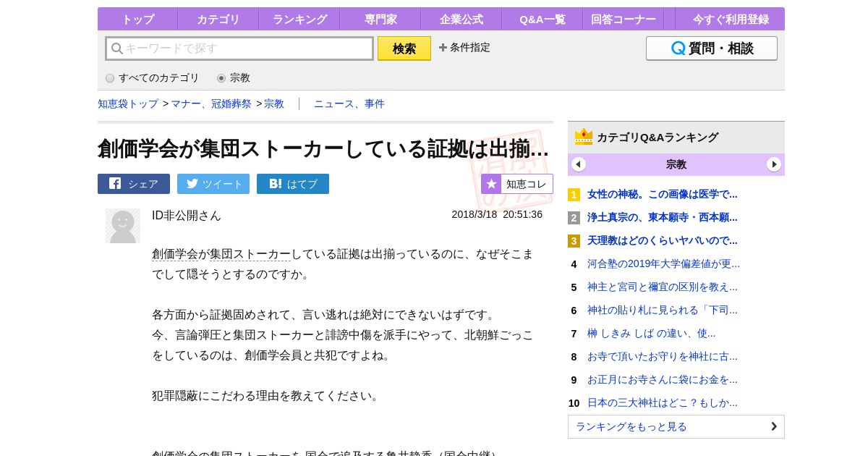Show the previous ranking category with the left arrow
Image resolution: width=868 pixels, height=456 pixels.
pos(579,164)
